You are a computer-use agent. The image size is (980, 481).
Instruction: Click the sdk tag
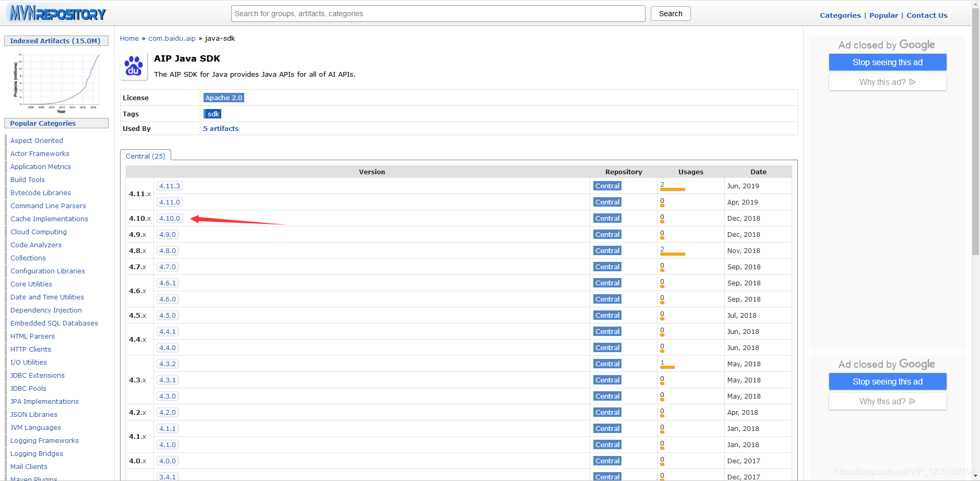pos(213,114)
